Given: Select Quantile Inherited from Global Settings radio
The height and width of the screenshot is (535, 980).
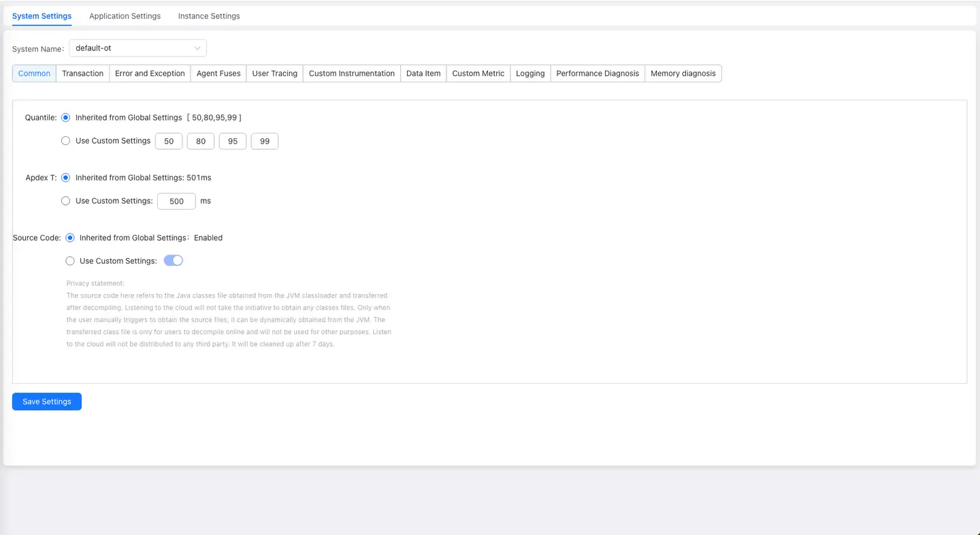Looking at the screenshot, I should tap(66, 118).
